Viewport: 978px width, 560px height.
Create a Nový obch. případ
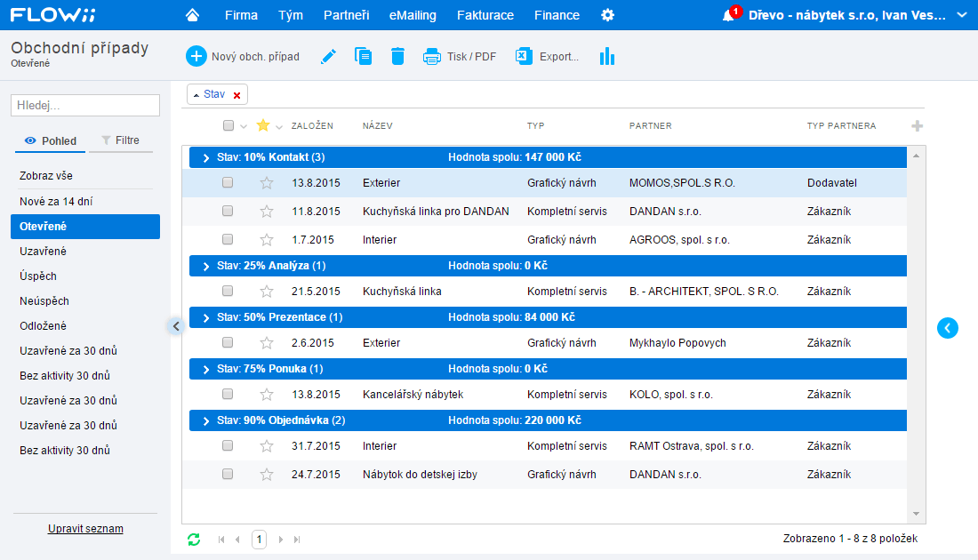243,56
